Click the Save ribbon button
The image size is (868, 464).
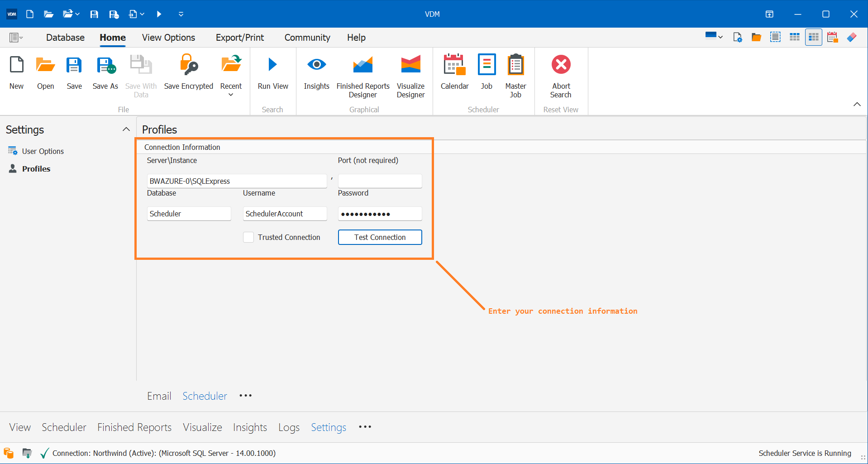[74, 72]
